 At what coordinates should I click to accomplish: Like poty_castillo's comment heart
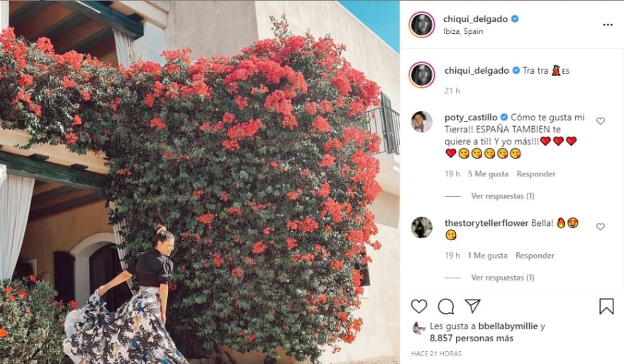click(x=601, y=121)
